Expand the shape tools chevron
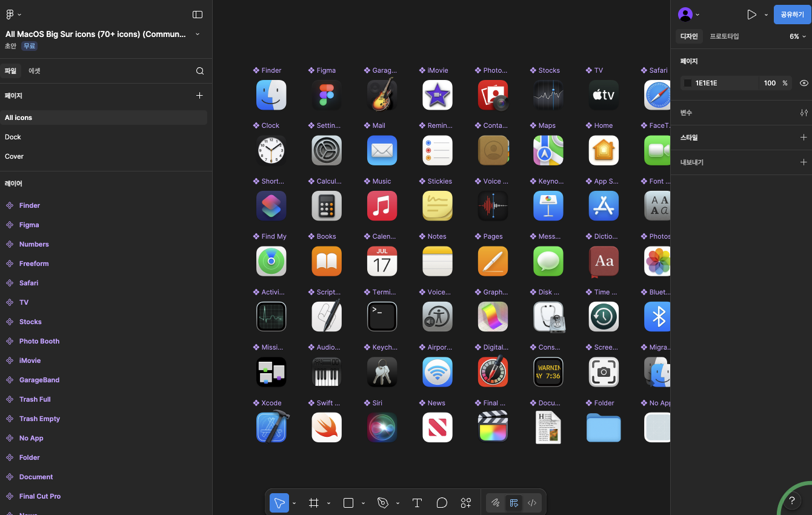This screenshot has height=515, width=812. point(364,503)
